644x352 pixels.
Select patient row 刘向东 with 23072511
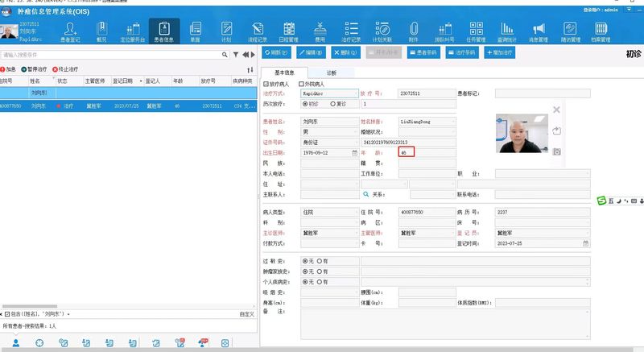[128, 106]
